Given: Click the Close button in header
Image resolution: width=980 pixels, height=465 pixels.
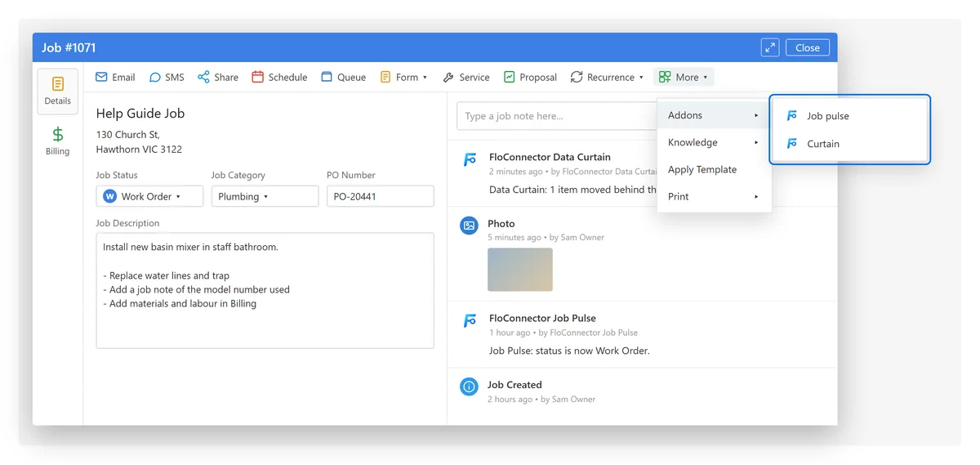Looking at the screenshot, I should click(808, 47).
